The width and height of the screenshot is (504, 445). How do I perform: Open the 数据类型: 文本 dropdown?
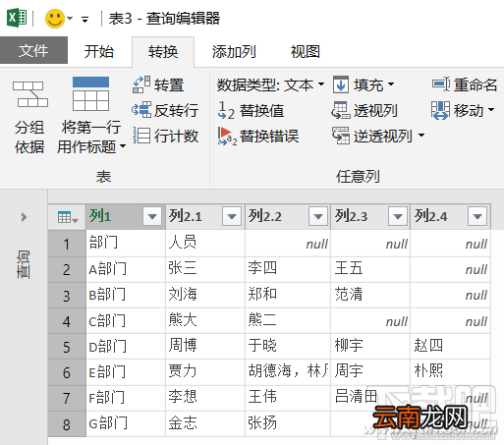[x=270, y=84]
